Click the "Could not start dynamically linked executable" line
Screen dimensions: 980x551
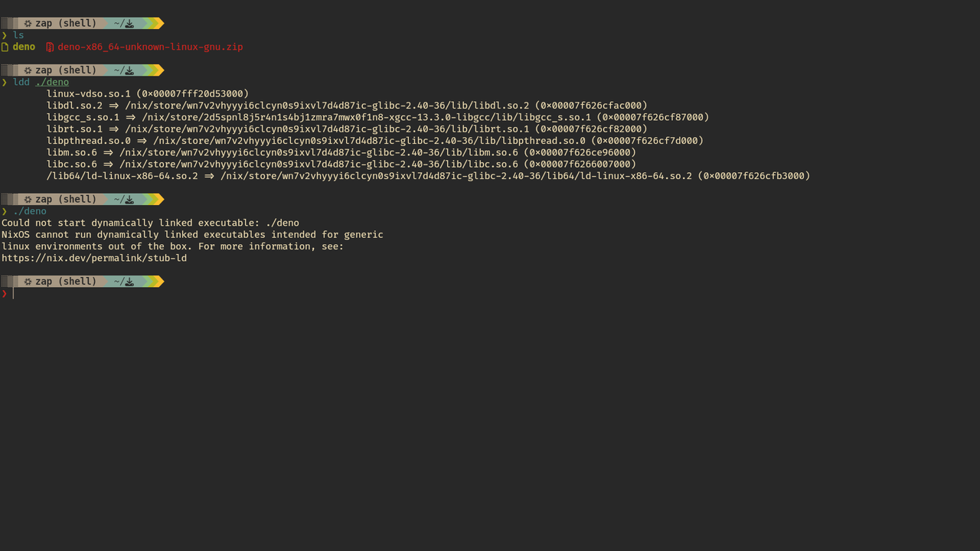tap(150, 223)
